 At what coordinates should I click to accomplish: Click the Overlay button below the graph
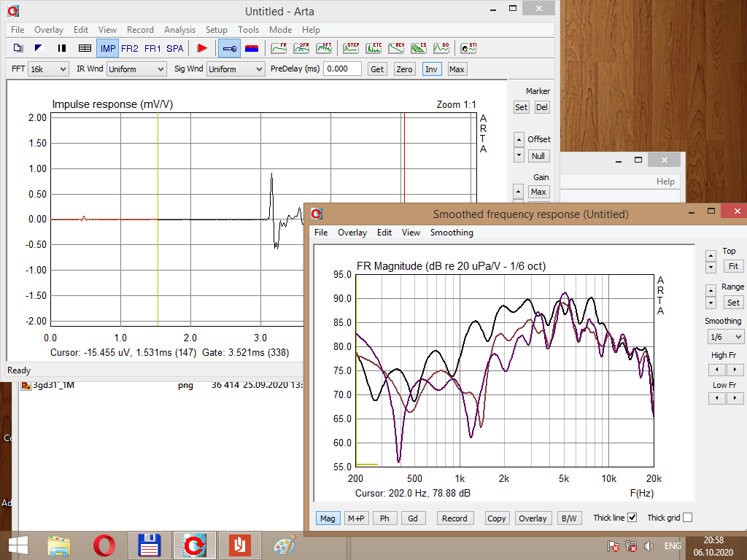click(x=532, y=518)
